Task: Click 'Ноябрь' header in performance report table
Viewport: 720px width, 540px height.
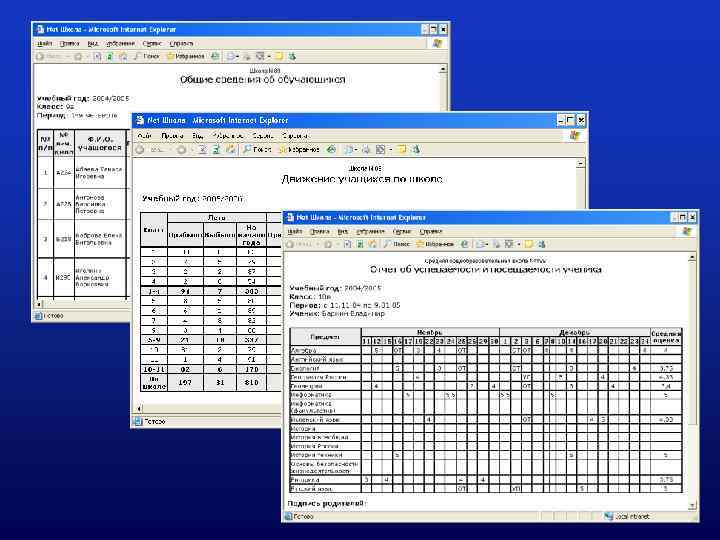Action: click(430, 332)
